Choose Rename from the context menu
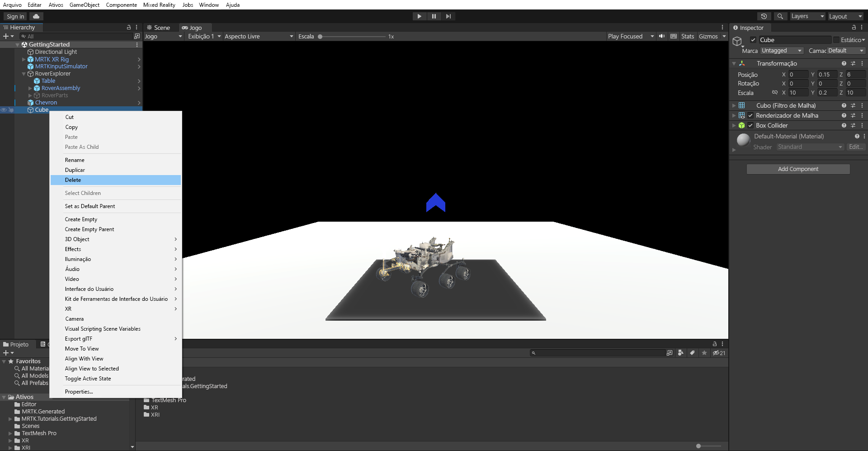The height and width of the screenshot is (451, 868). (116, 160)
